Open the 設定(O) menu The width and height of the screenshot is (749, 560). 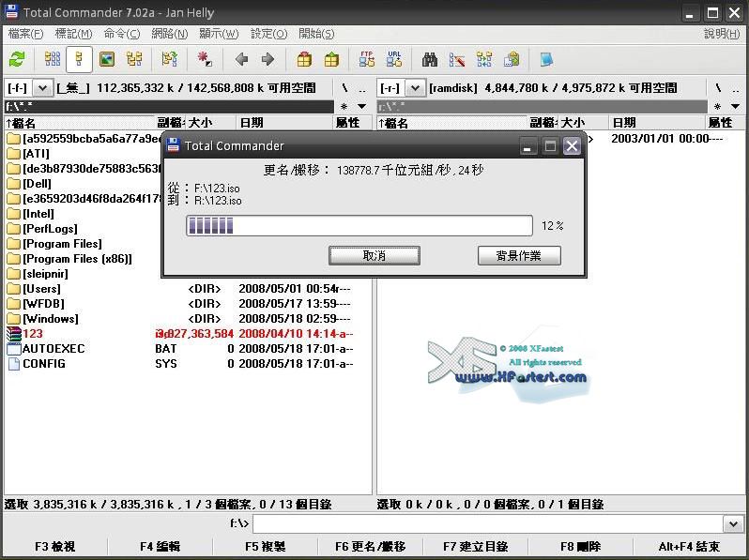[269, 34]
